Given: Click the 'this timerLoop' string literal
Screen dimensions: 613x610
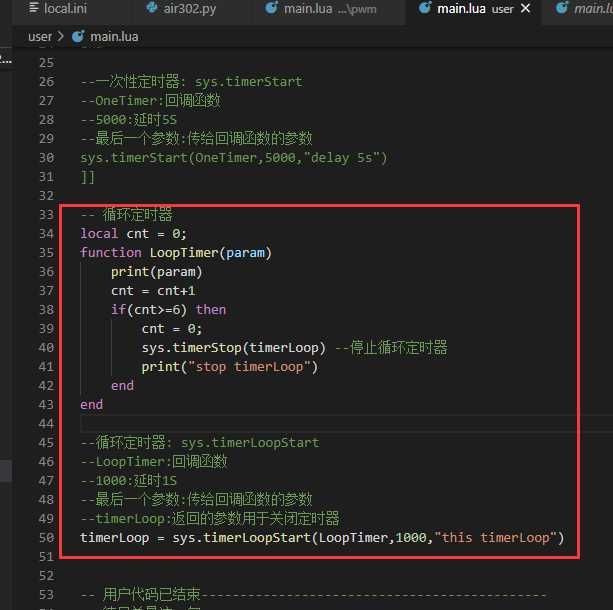Looking at the screenshot, I should [495, 538].
